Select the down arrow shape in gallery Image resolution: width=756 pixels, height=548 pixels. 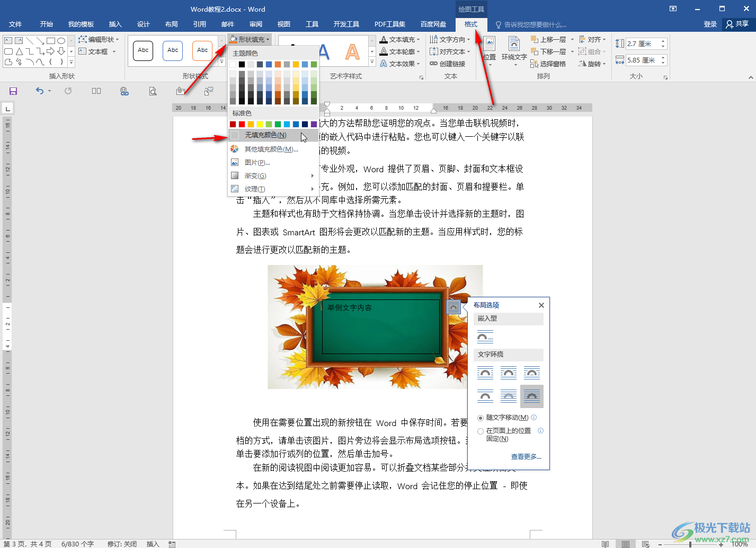[61, 51]
